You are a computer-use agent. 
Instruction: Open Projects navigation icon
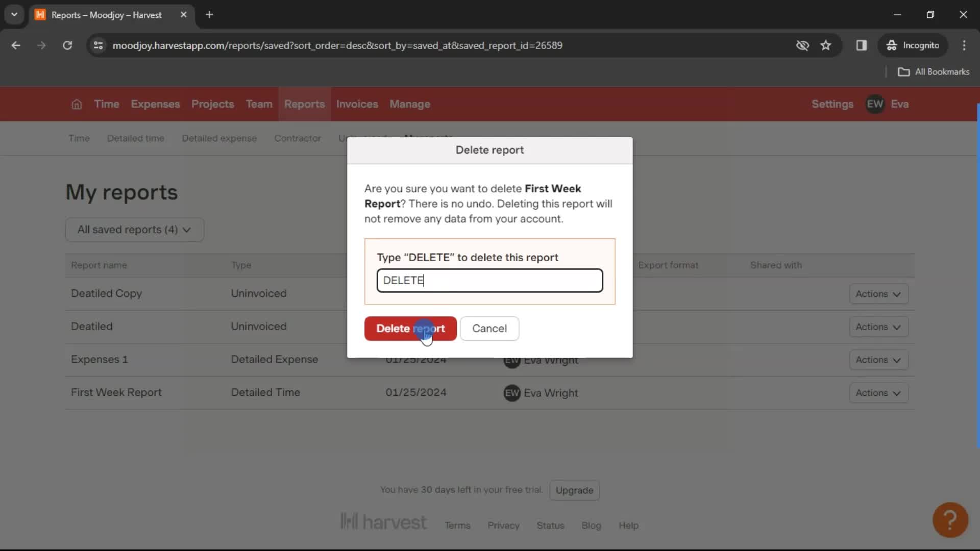click(213, 104)
